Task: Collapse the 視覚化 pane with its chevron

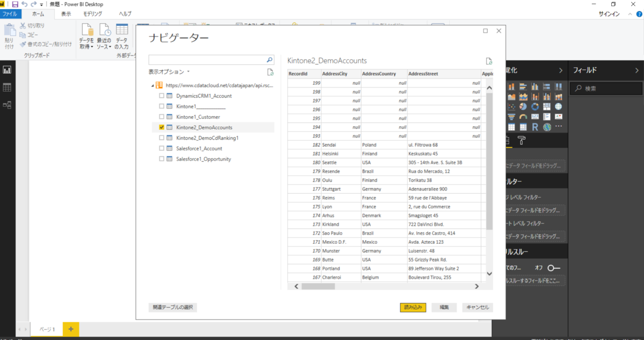Action: [x=561, y=70]
